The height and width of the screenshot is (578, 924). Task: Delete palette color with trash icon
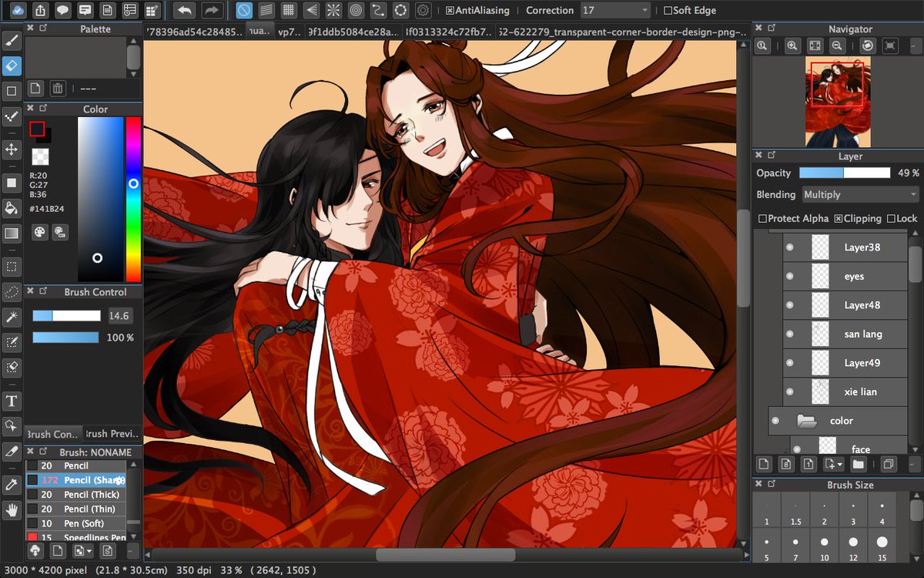point(58,89)
